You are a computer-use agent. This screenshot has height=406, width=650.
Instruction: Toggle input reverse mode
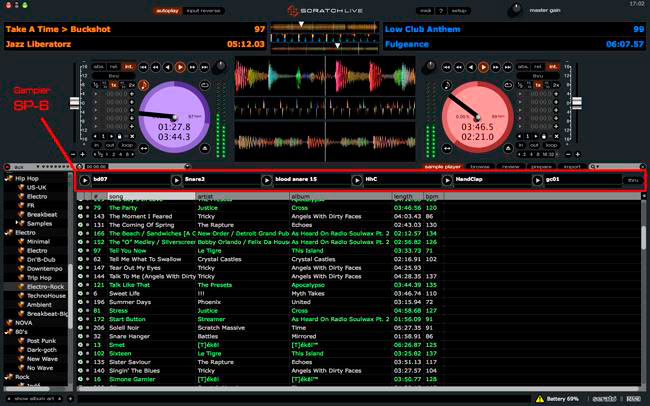(204, 11)
